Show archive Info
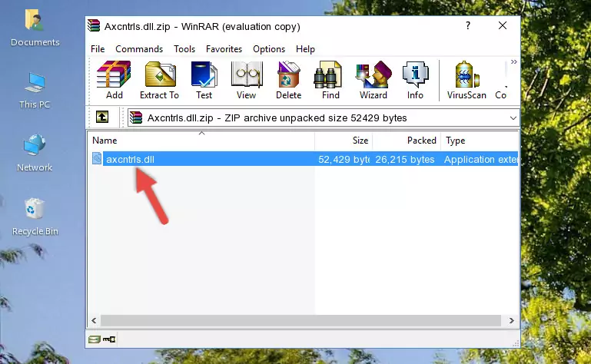The image size is (591, 364). pyautogui.click(x=415, y=81)
